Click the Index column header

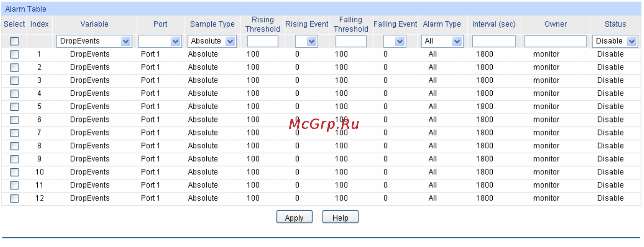[x=39, y=24]
